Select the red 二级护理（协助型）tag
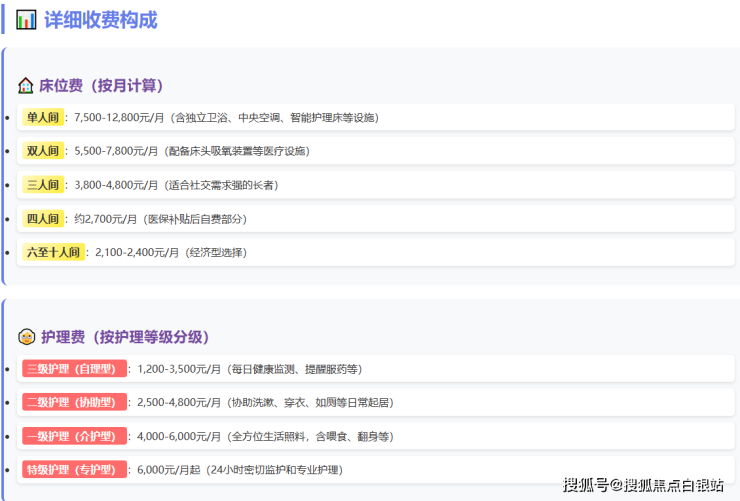The image size is (740, 501). [74, 403]
